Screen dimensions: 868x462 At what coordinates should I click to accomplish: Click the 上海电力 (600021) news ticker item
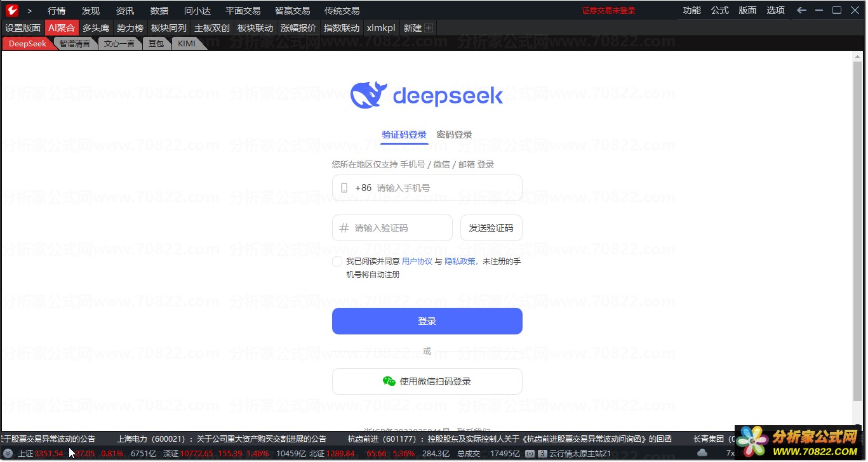[x=222, y=439]
